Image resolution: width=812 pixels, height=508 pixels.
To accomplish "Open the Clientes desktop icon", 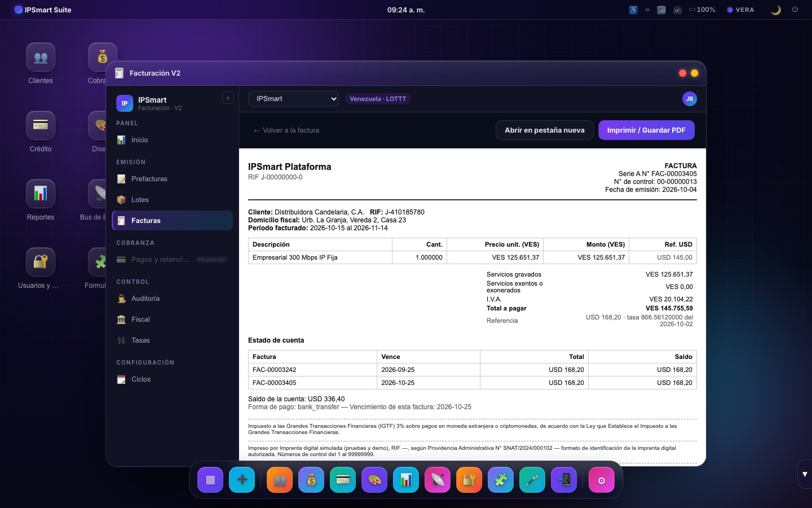I will pos(41,64).
